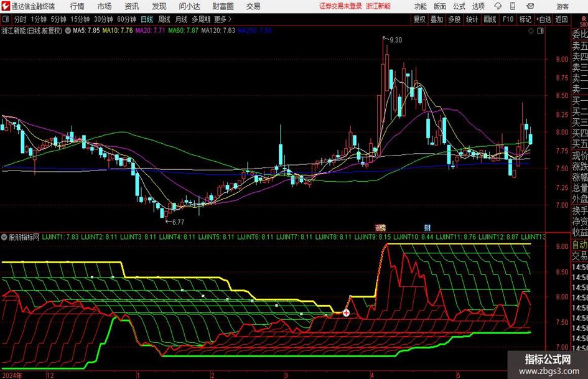588x379 pixels.
Task: Switch to the 30分钟 period tab
Action: pyautogui.click(x=103, y=19)
